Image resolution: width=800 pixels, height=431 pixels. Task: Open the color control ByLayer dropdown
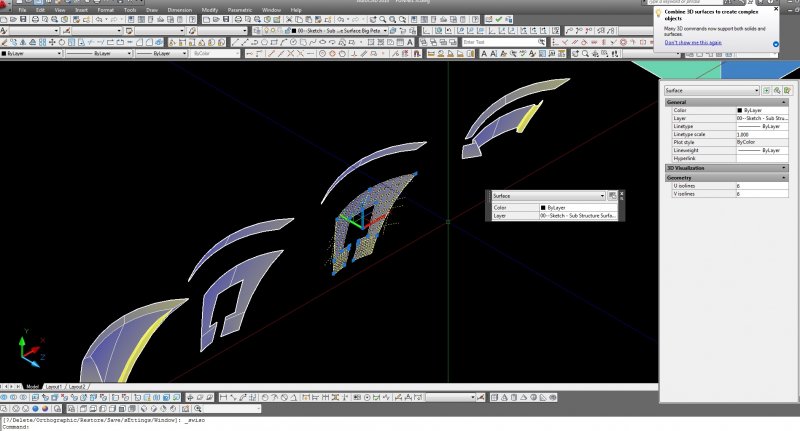pyautogui.click(x=31, y=53)
